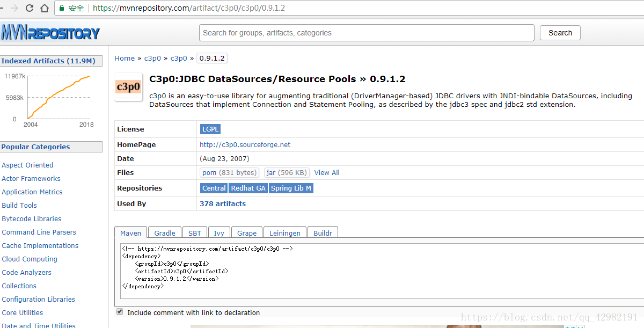Open the Actor Frameworks category
This screenshot has height=328, width=644.
[x=31, y=178]
